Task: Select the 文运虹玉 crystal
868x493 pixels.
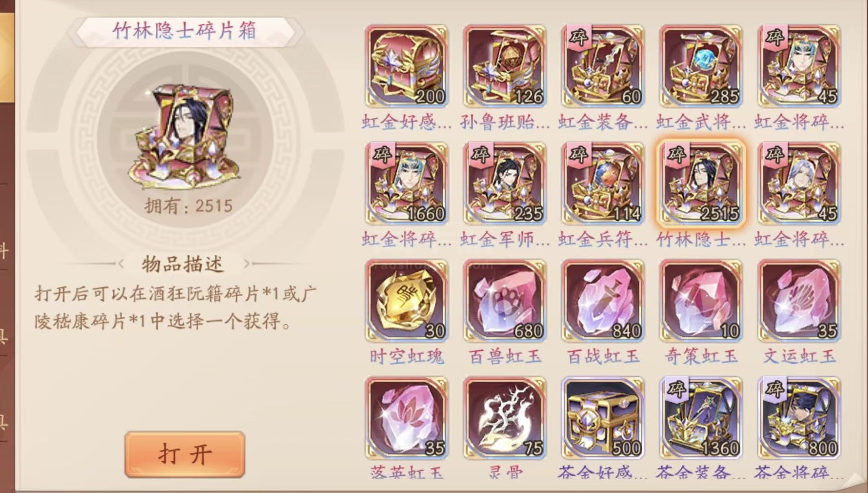Action: [x=799, y=300]
